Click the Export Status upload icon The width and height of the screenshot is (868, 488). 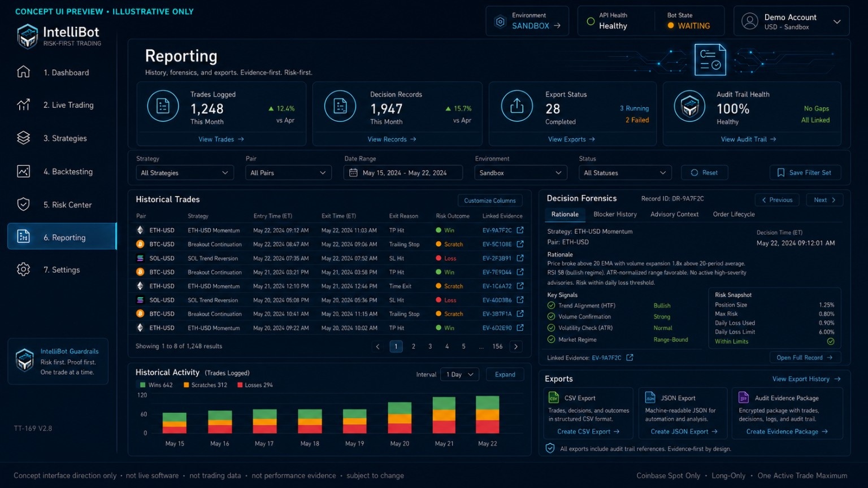coord(517,106)
